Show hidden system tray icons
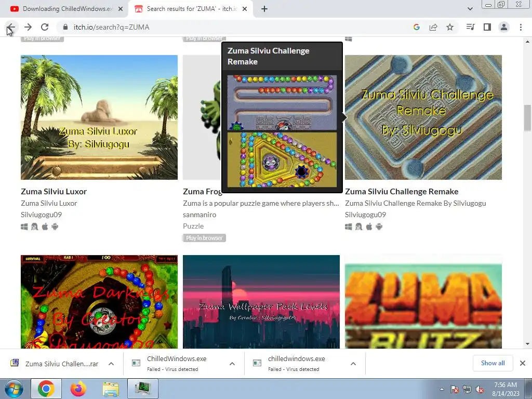The width and height of the screenshot is (532, 399). point(442,389)
